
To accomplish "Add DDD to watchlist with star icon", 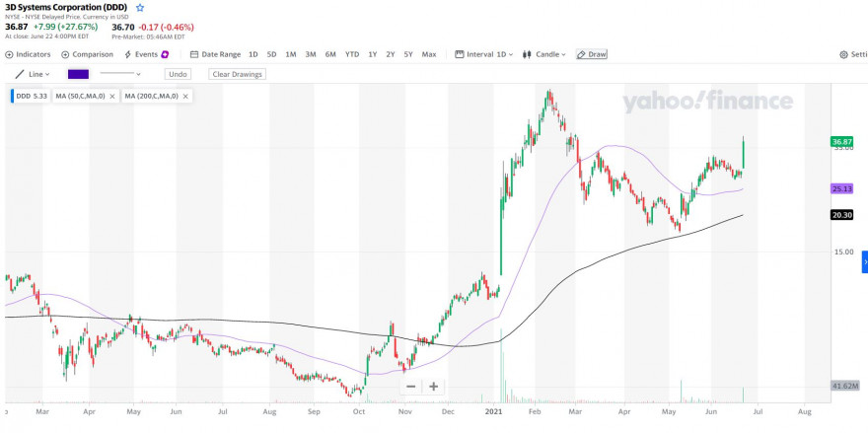I will (140, 8).
